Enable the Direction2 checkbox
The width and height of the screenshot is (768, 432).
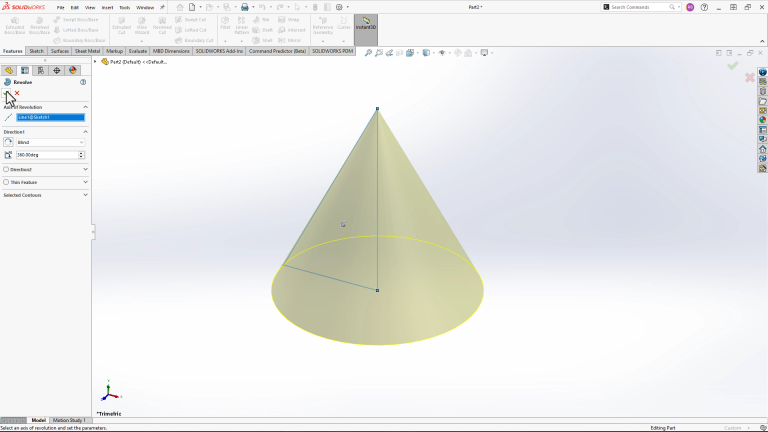6,169
